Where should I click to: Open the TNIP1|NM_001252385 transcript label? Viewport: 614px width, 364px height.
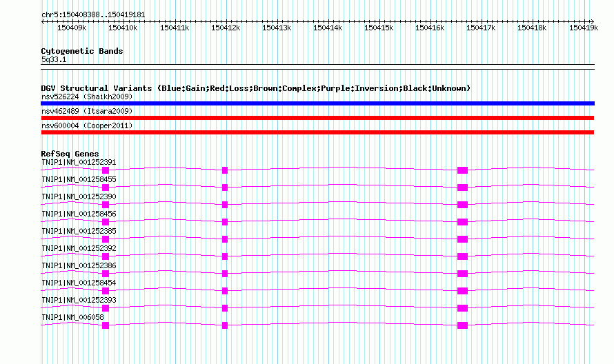point(79,231)
